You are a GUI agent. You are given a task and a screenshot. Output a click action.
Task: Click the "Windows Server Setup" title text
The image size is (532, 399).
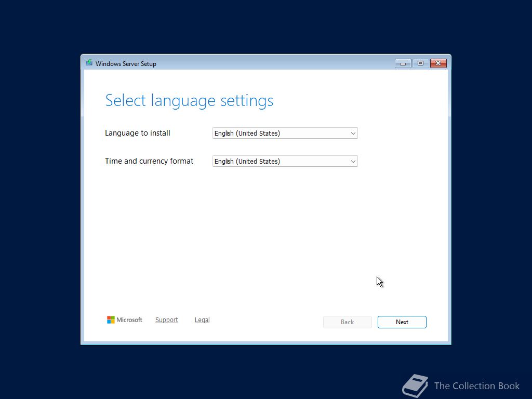126,64
